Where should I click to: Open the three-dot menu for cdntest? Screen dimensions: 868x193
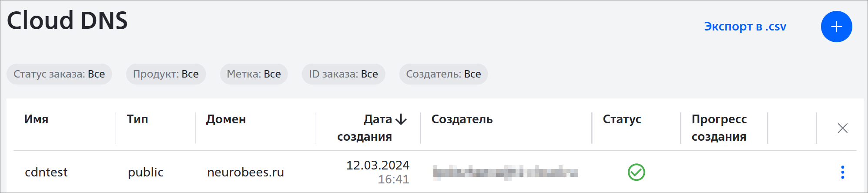click(x=843, y=172)
